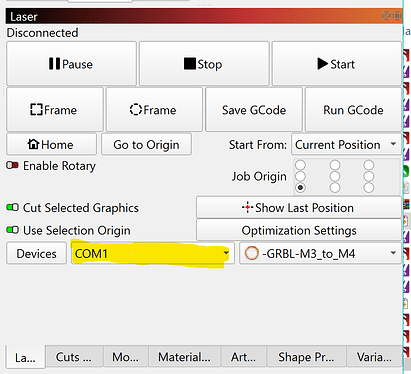Stop the laser job
411x374 pixels.
(204, 63)
